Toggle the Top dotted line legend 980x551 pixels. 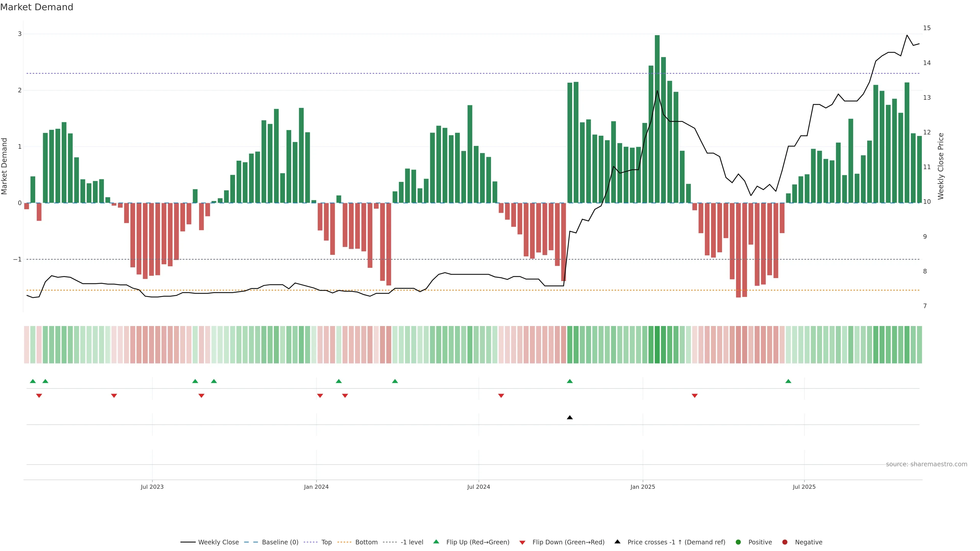pyautogui.click(x=326, y=542)
